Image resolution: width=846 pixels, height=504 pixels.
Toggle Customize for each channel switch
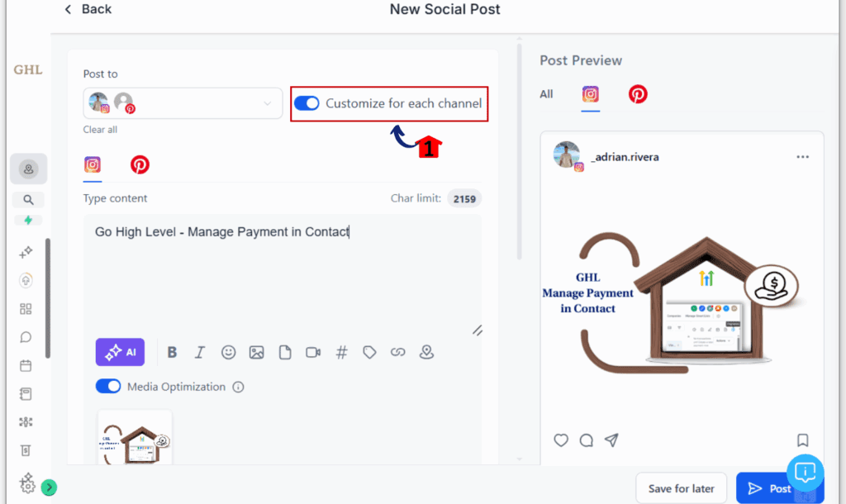(x=307, y=103)
